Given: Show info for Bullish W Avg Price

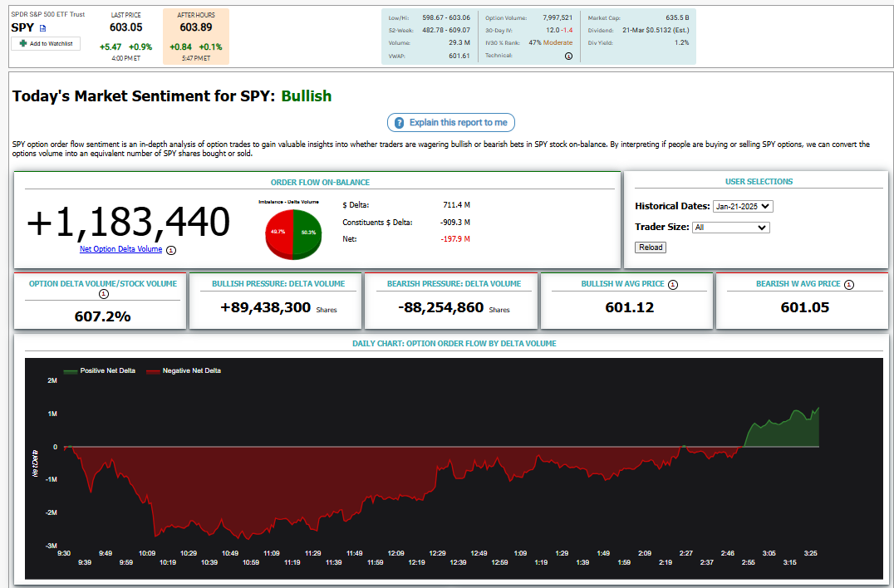Looking at the screenshot, I should point(673,284).
